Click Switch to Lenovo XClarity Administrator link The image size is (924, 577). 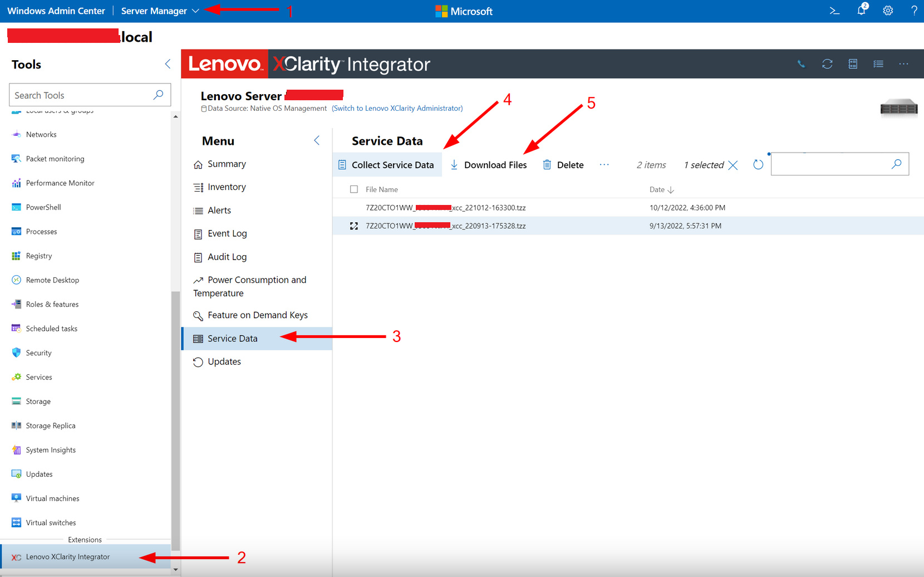pyautogui.click(x=397, y=108)
